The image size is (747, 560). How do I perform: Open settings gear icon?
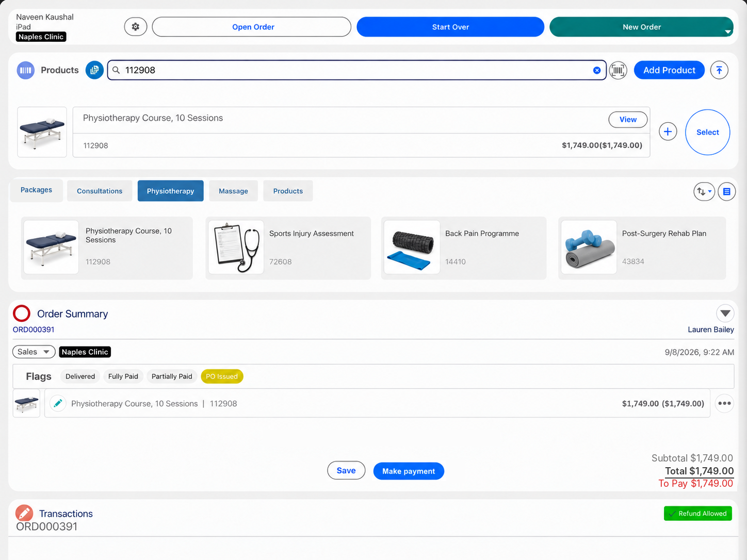[x=136, y=27]
